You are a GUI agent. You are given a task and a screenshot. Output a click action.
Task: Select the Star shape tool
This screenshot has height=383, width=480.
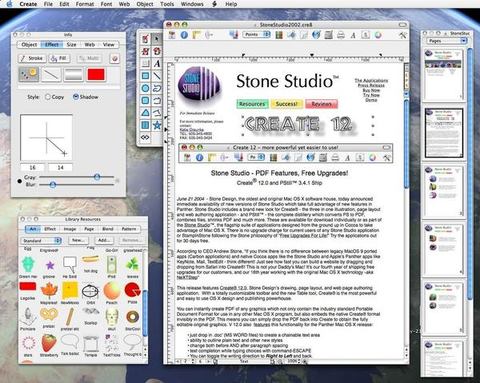157,125
